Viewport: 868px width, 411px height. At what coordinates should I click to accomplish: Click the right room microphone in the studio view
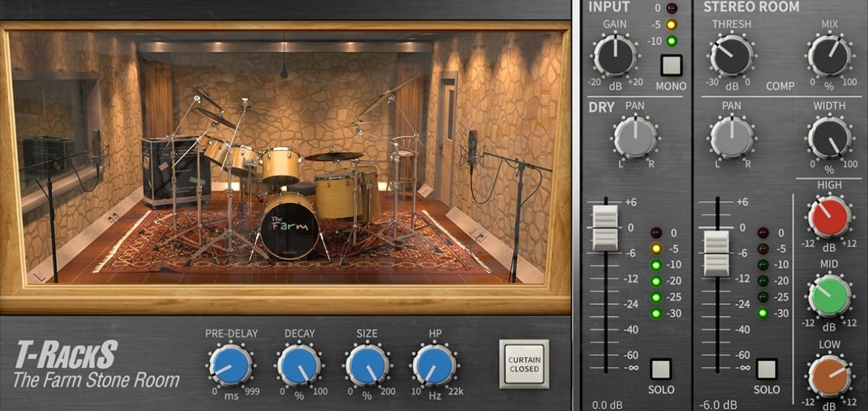473,147
